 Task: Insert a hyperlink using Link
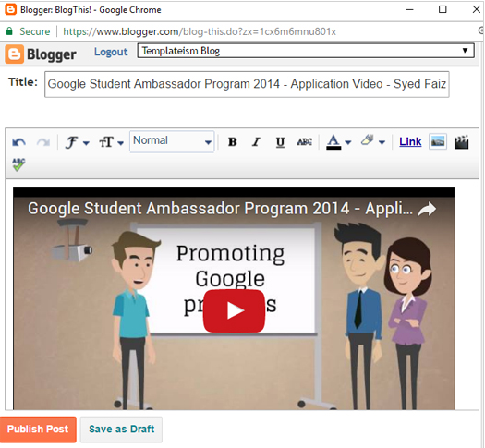[x=410, y=142]
